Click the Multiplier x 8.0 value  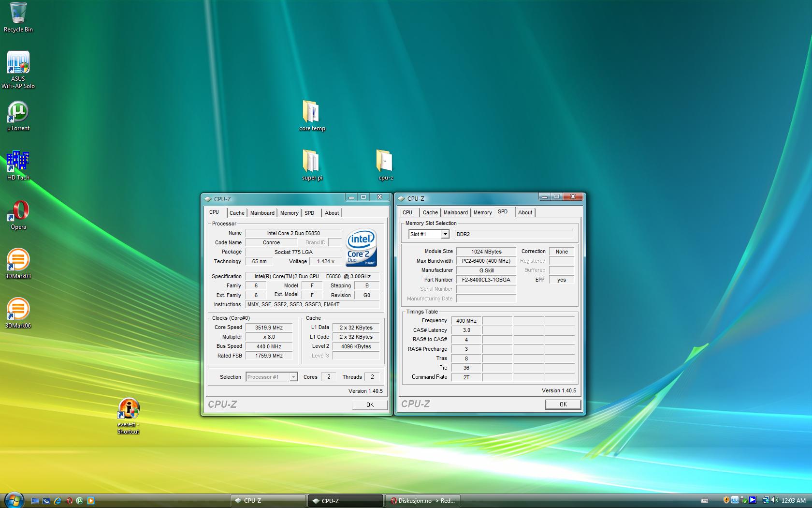point(269,337)
